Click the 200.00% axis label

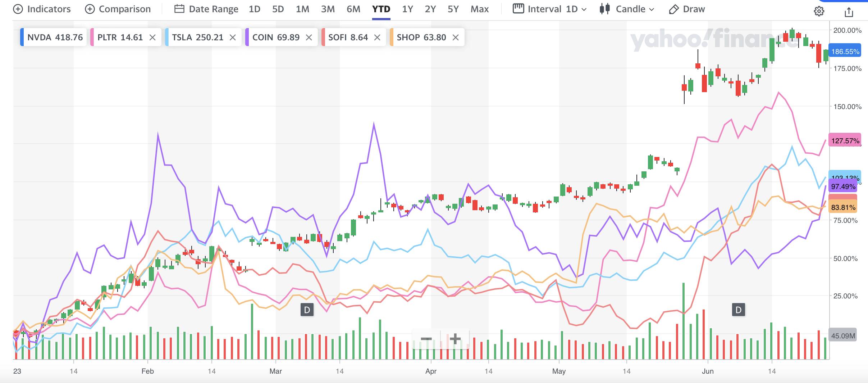pyautogui.click(x=847, y=30)
